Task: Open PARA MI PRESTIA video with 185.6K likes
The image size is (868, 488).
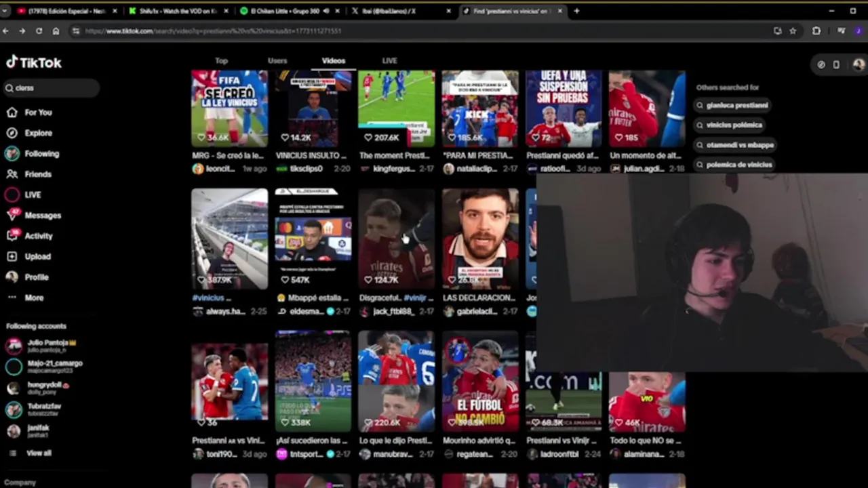Action: coord(480,108)
